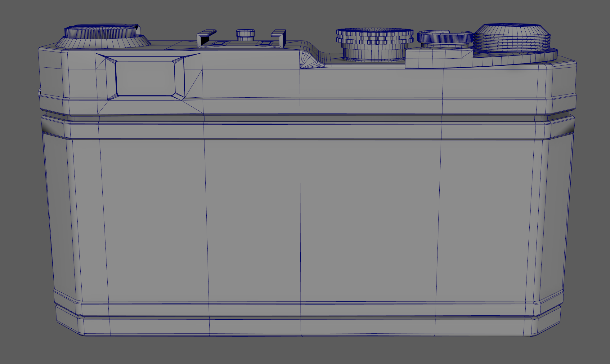Select the flat frame counter ring
This screenshot has width=610, height=364.
pos(445,38)
